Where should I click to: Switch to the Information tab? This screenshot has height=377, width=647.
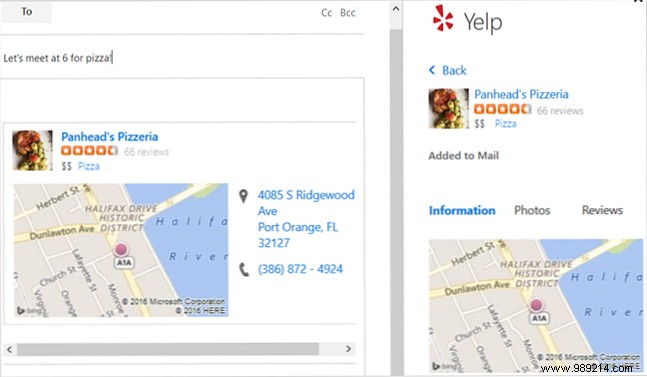462,210
